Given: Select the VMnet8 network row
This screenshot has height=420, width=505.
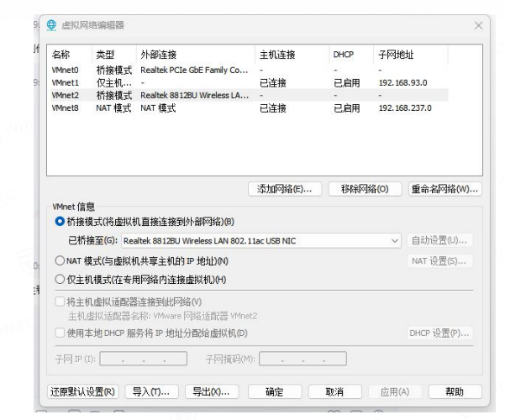Looking at the screenshot, I should tap(250, 108).
